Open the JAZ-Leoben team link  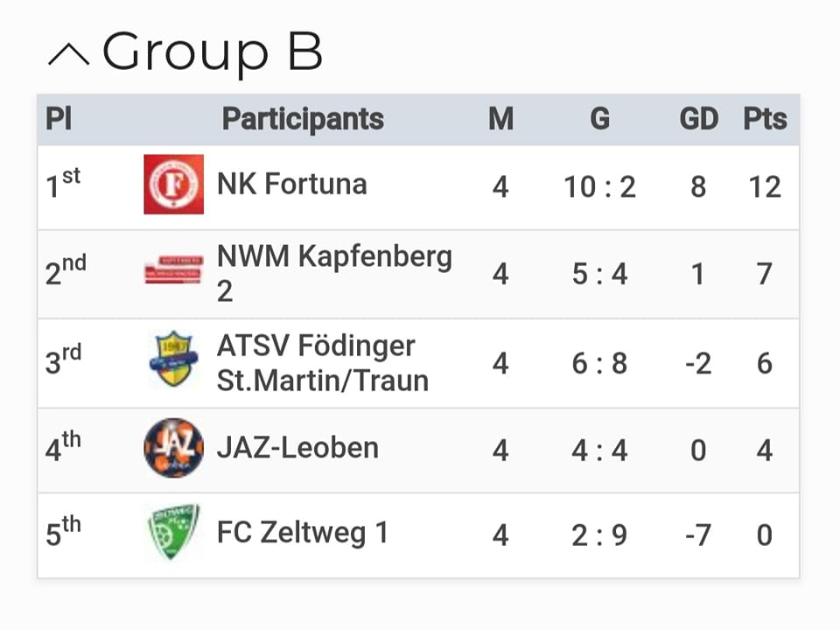297,448
